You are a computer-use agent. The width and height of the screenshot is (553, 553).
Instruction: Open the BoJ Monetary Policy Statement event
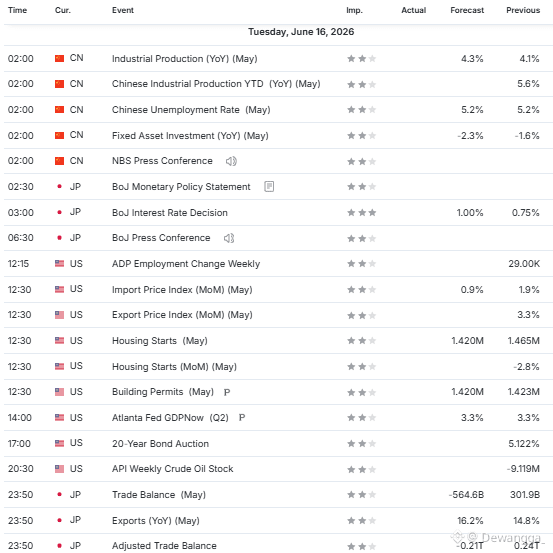pos(181,187)
